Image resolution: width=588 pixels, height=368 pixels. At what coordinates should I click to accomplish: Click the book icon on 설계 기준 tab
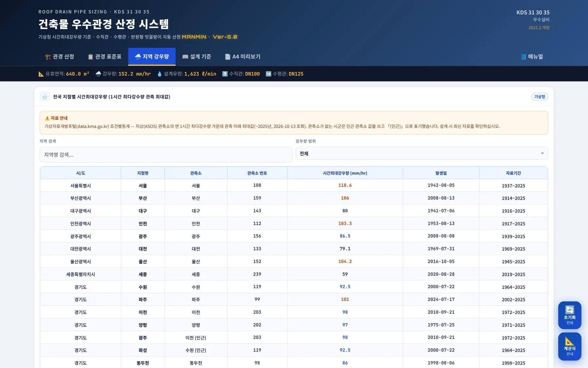coord(185,57)
